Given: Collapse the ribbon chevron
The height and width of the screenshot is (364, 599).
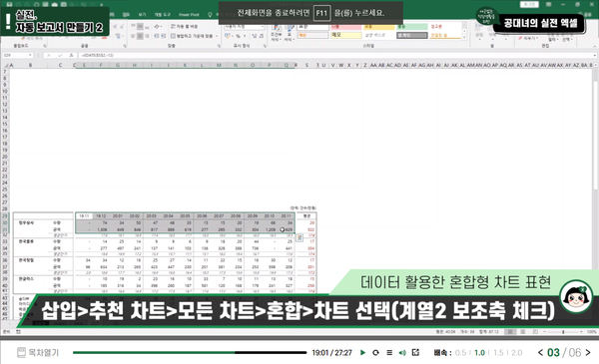Looking at the screenshot, I should pyautogui.click(x=594, y=46).
